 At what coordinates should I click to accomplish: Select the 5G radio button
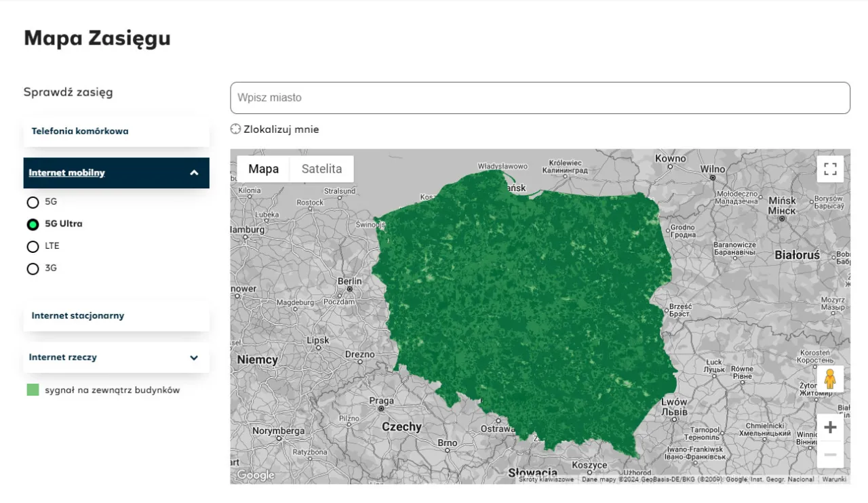33,202
